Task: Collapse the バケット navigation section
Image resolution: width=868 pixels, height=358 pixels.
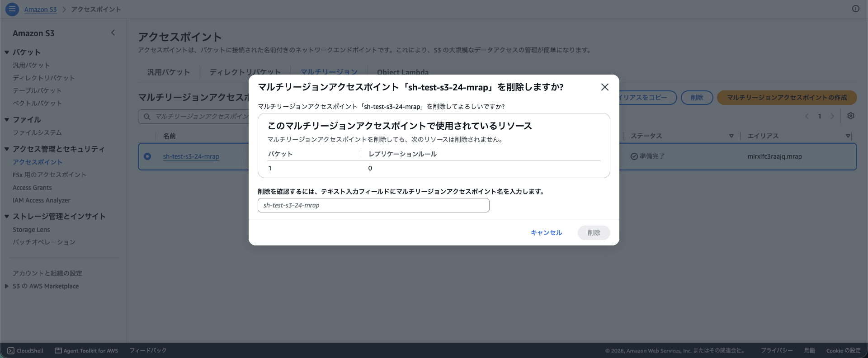Action: [x=7, y=52]
